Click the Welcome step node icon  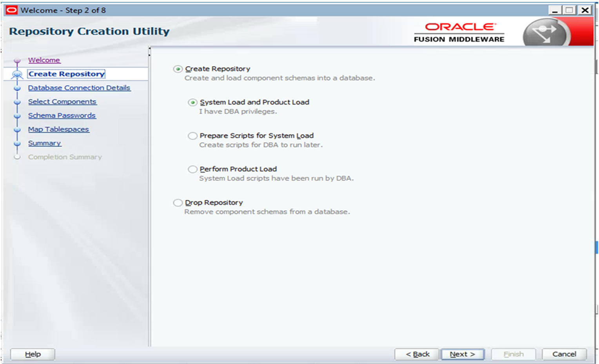[x=16, y=60]
